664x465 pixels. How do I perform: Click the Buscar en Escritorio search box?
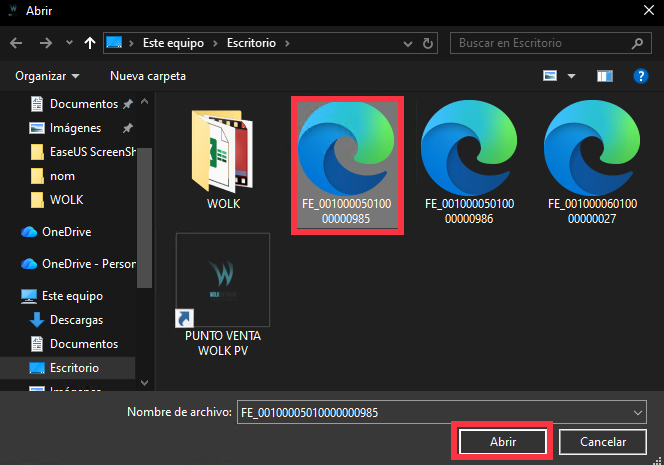(x=540, y=43)
